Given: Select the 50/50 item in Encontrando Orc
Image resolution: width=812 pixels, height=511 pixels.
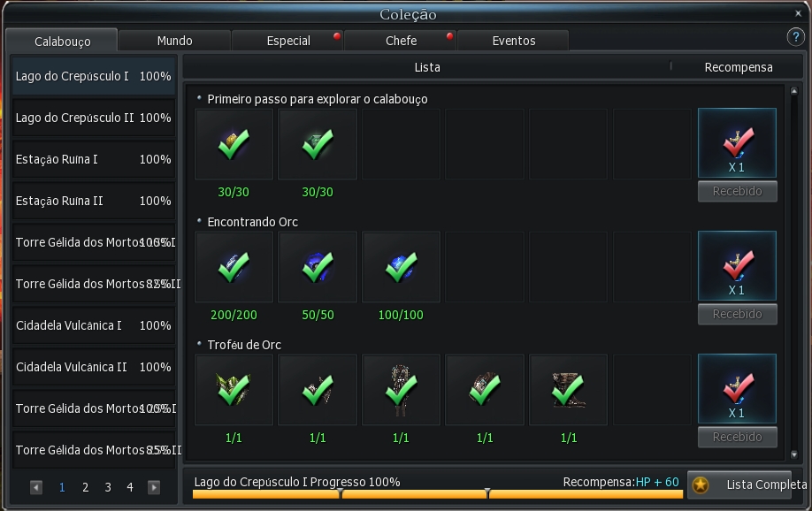Looking at the screenshot, I should [318, 267].
